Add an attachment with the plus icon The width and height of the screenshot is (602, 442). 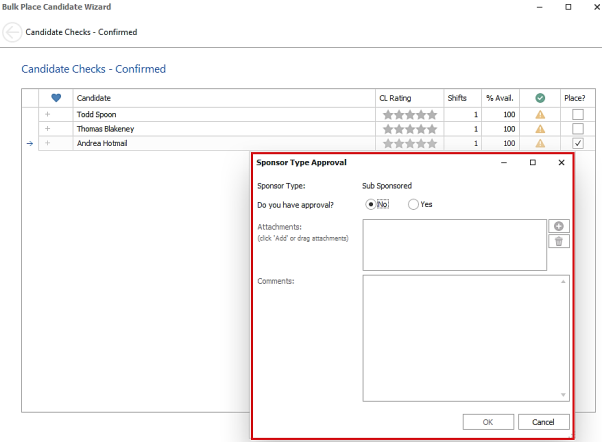(x=559, y=226)
